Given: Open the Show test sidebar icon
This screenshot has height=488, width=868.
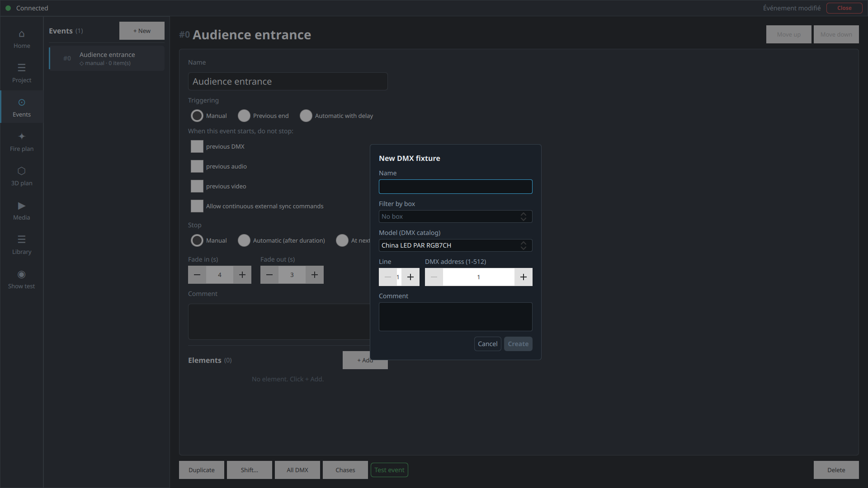Looking at the screenshot, I should coord(22,280).
